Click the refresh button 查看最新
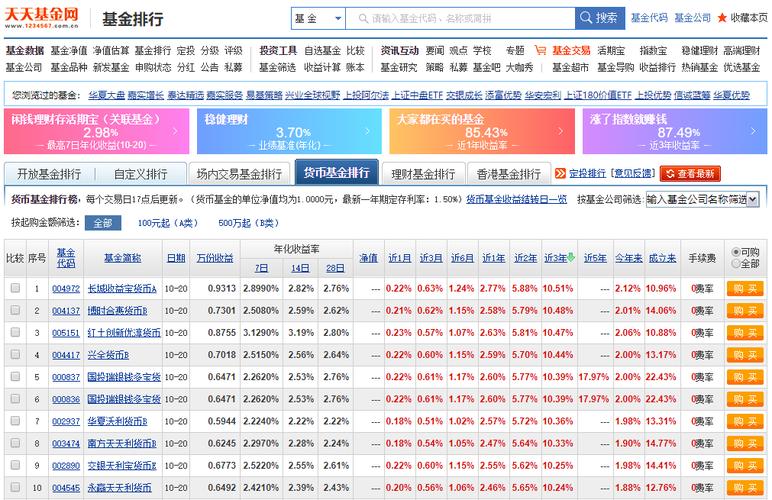The image size is (772, 500). (690, 174)
